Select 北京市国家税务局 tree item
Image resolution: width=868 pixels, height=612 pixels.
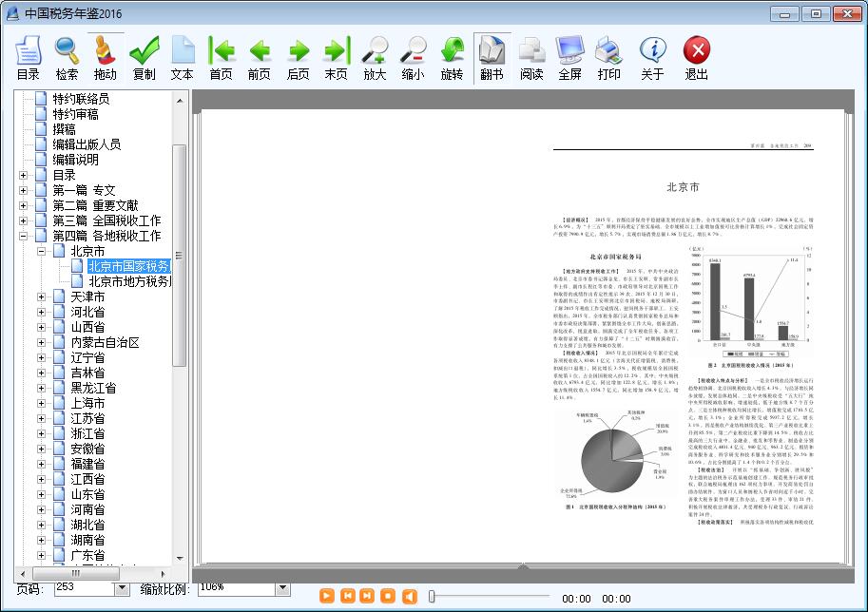coord(129,266)
